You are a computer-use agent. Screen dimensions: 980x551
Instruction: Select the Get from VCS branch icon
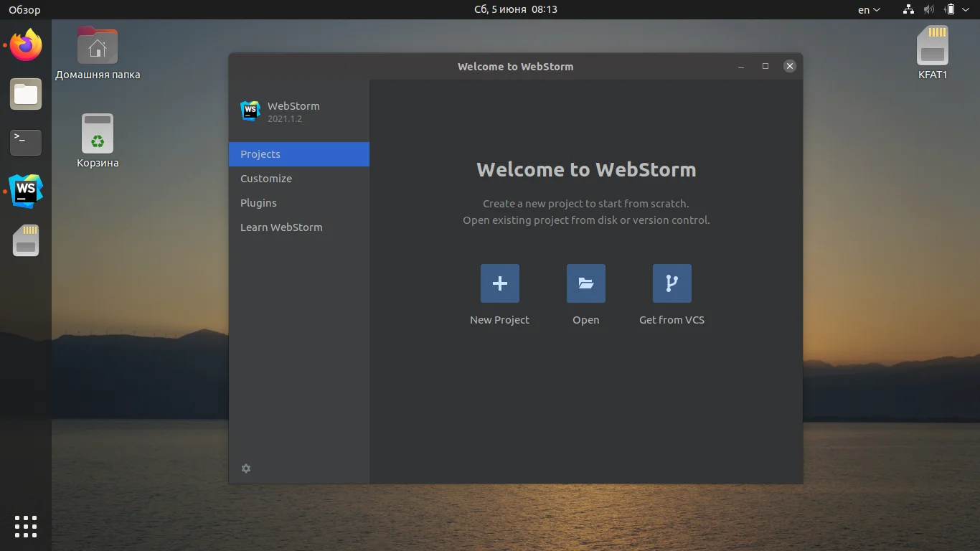(x=672, y=283)
